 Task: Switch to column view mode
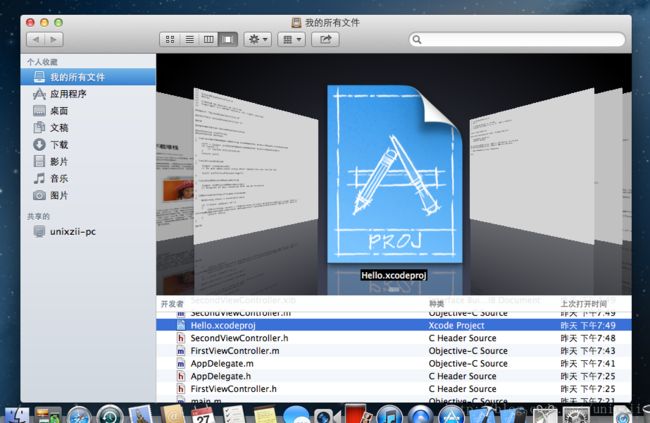[208, 39]
